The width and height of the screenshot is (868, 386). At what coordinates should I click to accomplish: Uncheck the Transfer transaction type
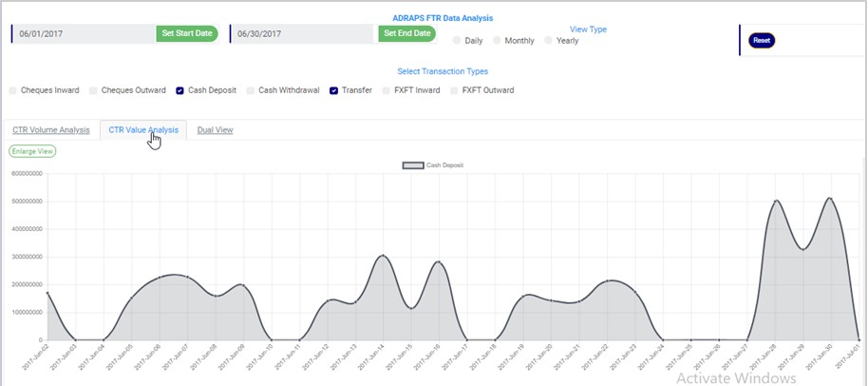tap(334, 91)
